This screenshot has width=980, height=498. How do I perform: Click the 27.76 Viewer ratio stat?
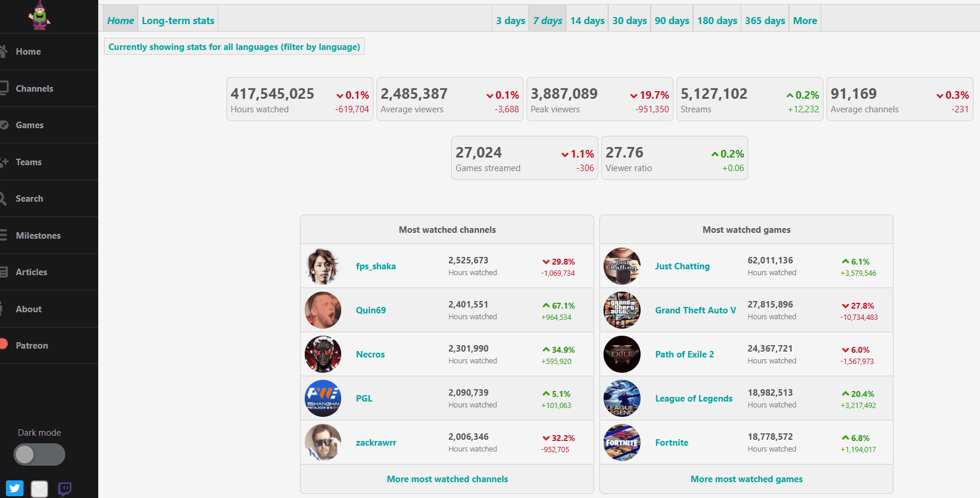click(x=675, y=158)
